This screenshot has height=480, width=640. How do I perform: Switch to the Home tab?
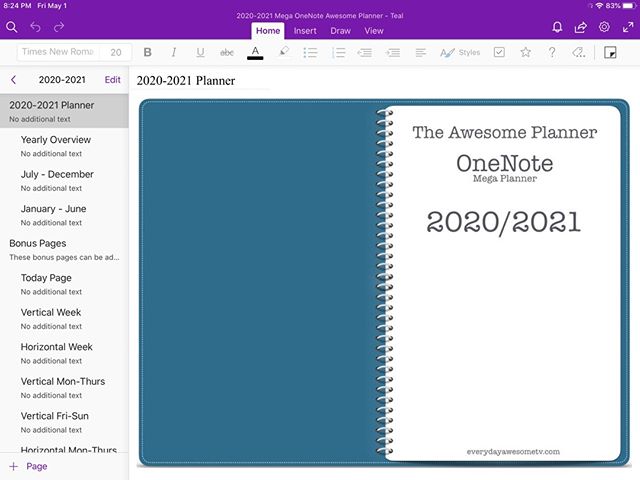(x=268, y=31)
